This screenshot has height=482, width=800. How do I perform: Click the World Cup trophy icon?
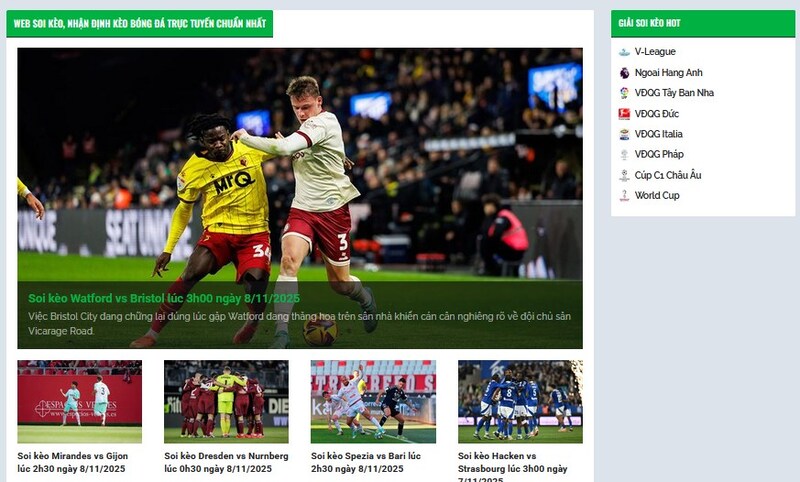click(x=624, y=195)
